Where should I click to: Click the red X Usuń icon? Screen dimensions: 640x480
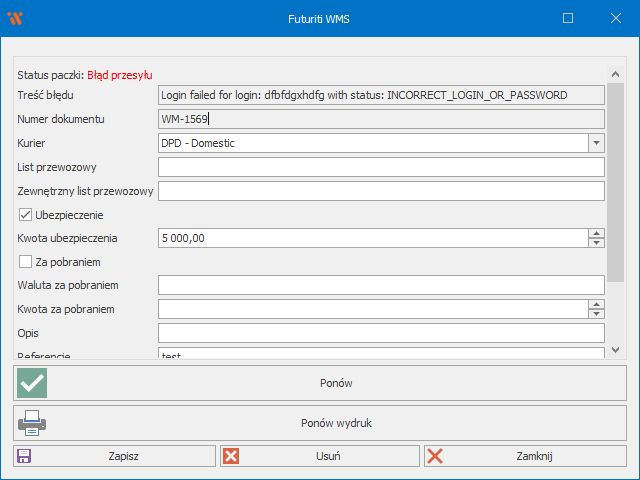click(x=231, y=456)
